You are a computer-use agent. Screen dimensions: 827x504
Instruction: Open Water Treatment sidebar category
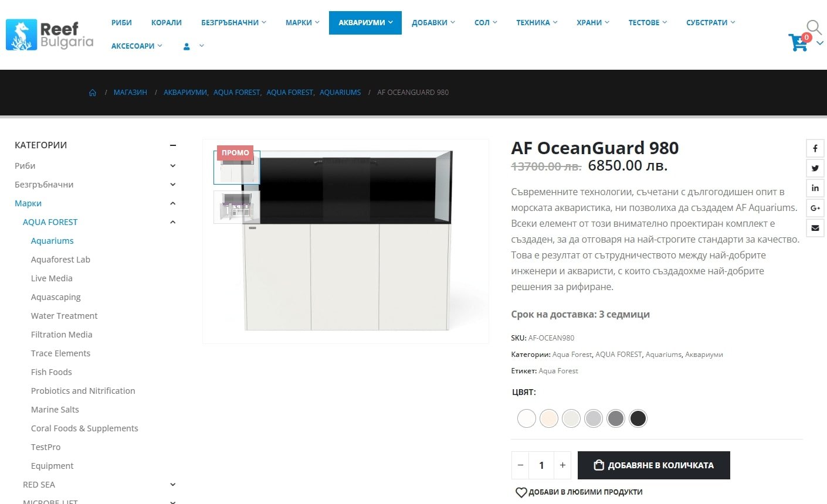[65, 316]
